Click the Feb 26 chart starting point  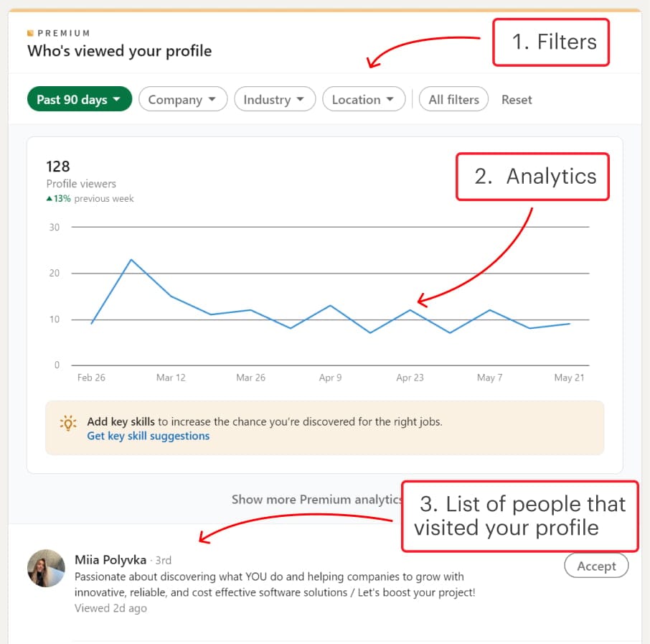pyautogui.click(x=92, y=324)
